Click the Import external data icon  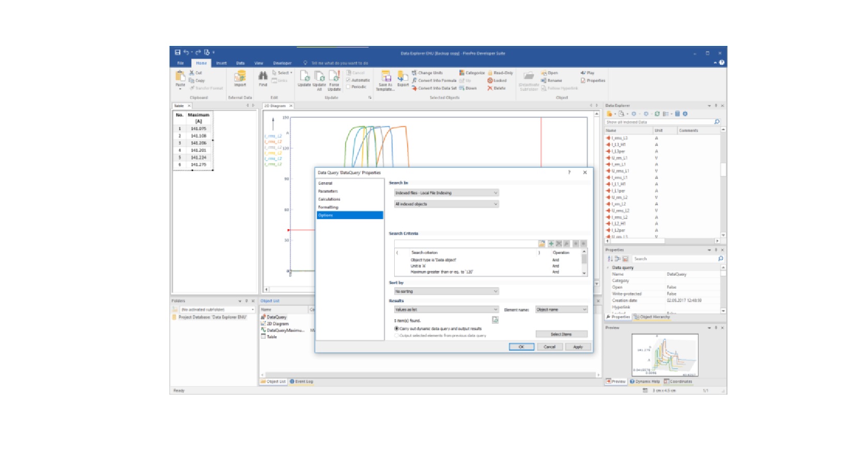tap(240, 76)
